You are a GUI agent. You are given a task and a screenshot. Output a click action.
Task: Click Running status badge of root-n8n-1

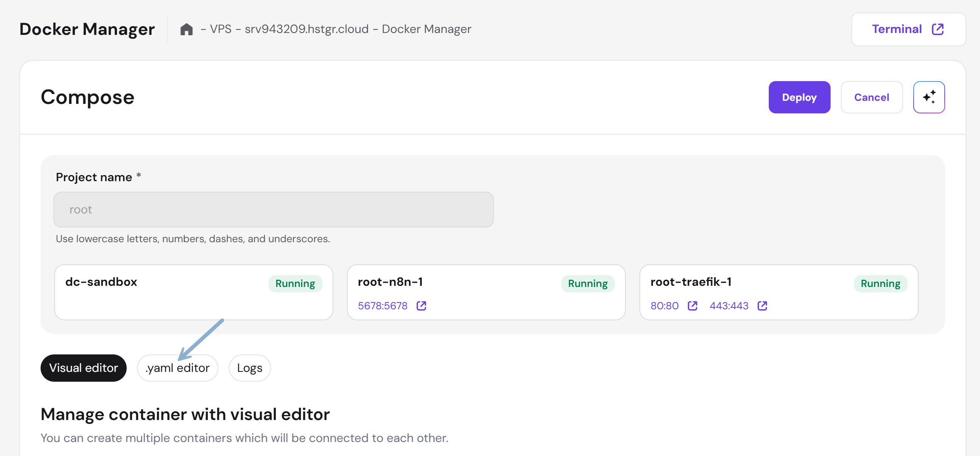pos(588,283)
